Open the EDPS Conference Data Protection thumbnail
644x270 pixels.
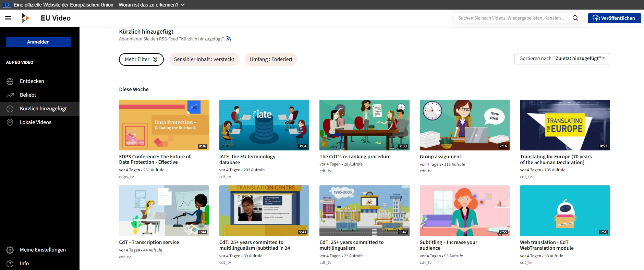tap(164, 125)
